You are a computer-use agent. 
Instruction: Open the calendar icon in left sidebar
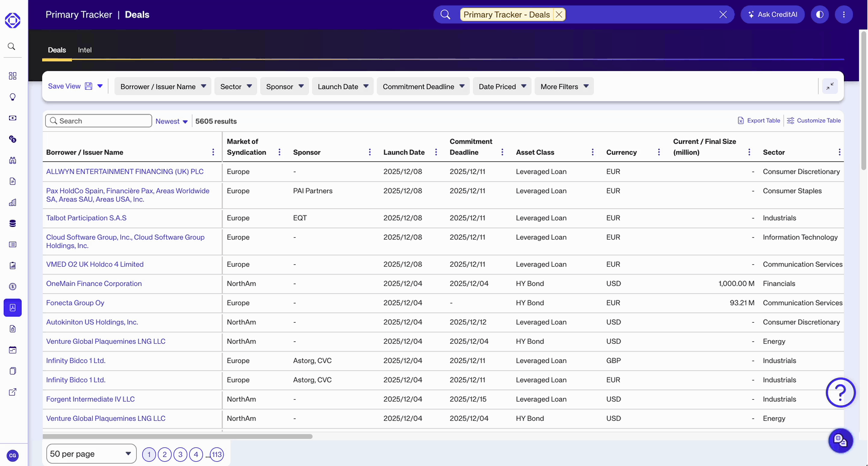coord(13,350)
